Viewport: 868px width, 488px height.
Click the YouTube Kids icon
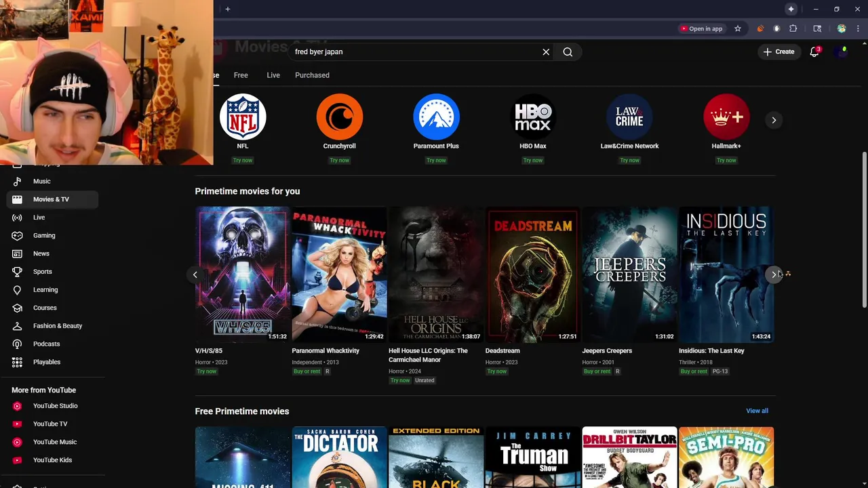click(17, 460)
